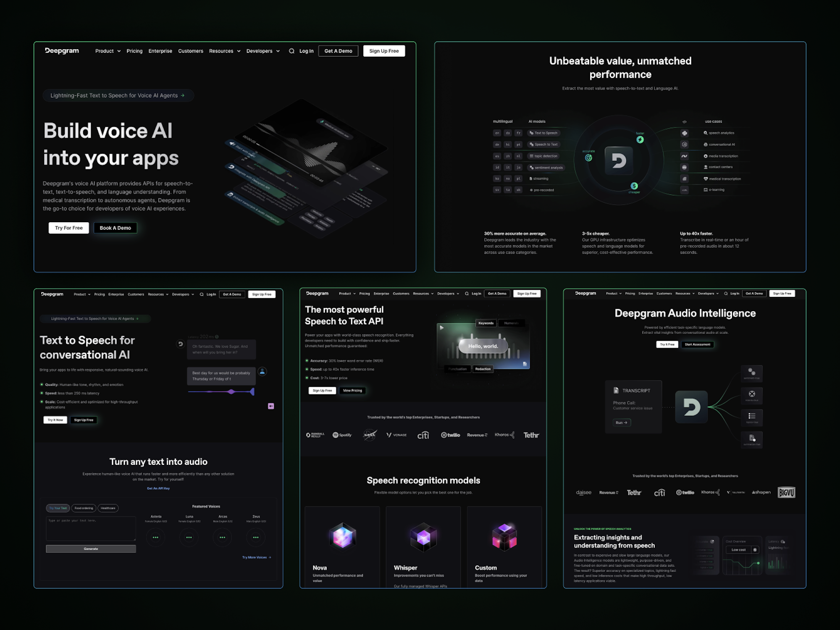Click NASA logo in trusted companies row

click(x=370, y=435)
